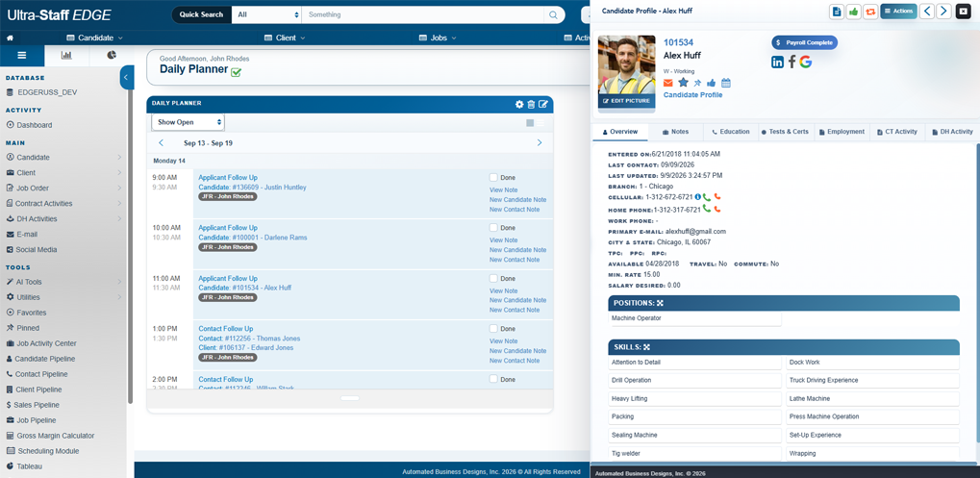980x478 pixels.
Task: Expand the Candidate top menu
Action: click(94, 38)
